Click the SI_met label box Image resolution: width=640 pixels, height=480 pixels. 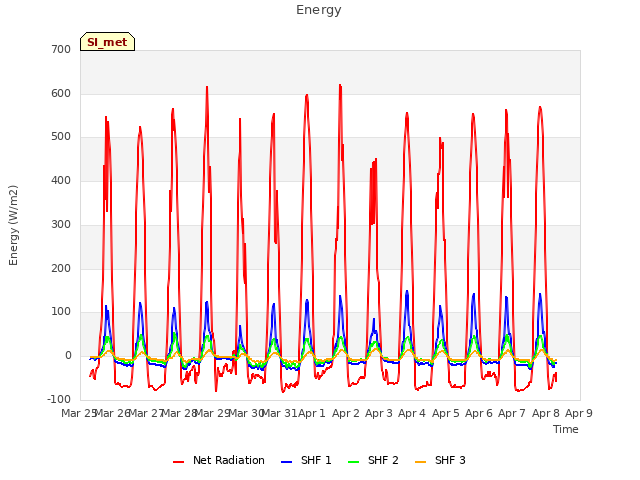click(107, 42)
